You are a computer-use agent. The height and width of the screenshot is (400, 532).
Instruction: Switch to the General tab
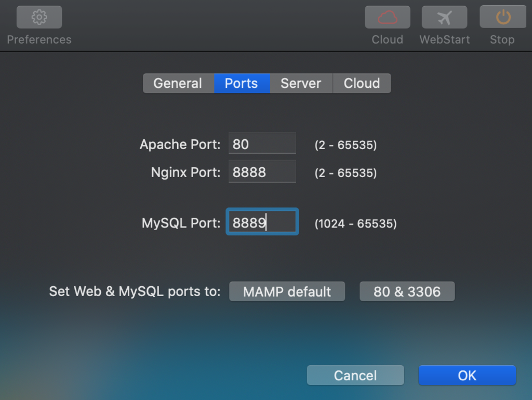pyautogui.click(x=178, y=83)
